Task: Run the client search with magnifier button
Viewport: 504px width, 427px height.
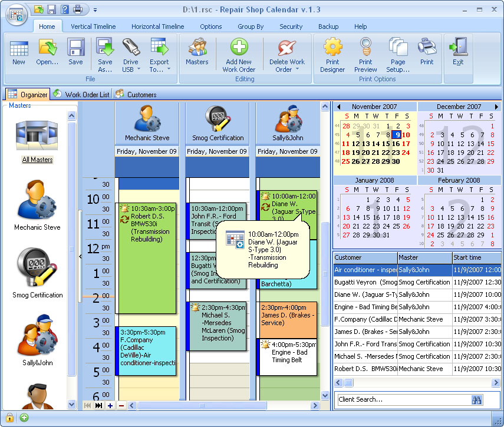Action: (477, 399)
